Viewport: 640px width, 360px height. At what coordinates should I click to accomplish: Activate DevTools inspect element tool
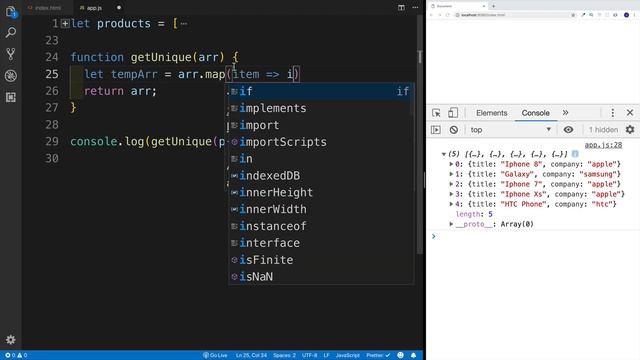[436, 113]
